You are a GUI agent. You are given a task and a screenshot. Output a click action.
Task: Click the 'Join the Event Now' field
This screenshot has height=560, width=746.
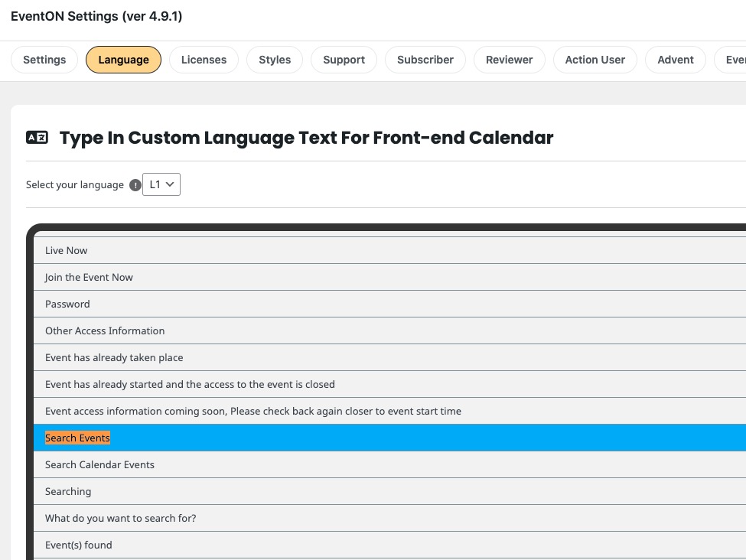pyautogui.click(x=389, y=277)
